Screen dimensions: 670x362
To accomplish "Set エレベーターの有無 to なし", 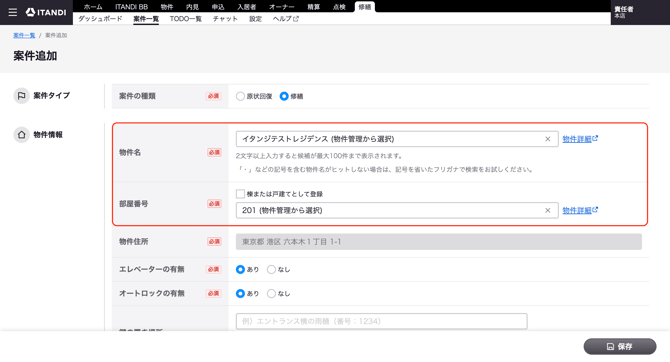I will point(271,269).
